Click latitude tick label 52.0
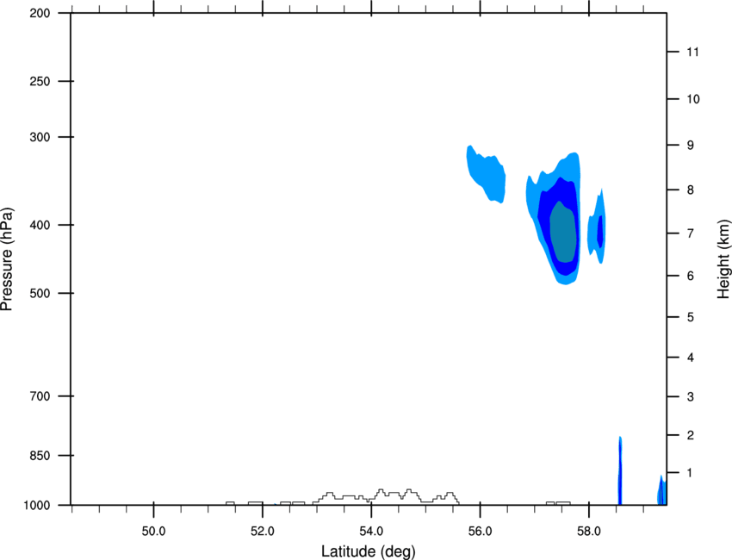732x560 pixels. tap(263, 532)
